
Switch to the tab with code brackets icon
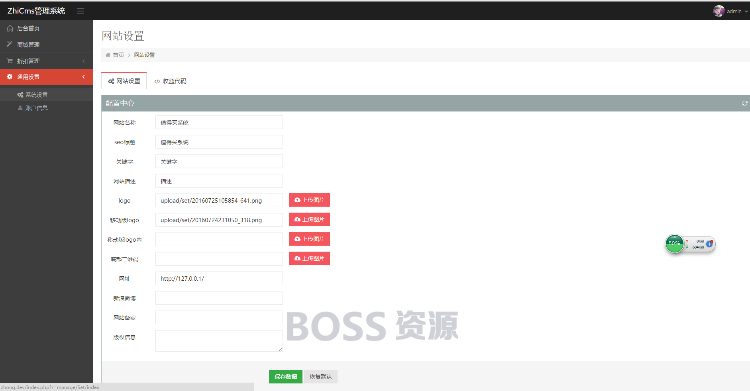(170, 81)
